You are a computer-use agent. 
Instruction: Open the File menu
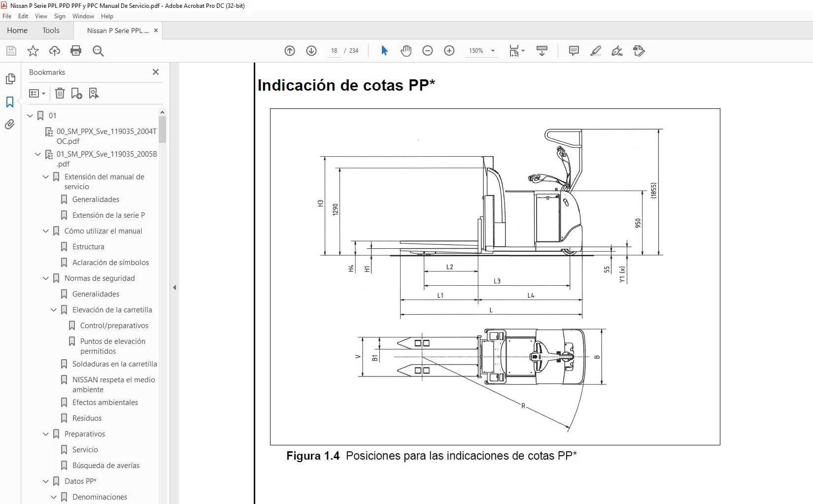7,16
